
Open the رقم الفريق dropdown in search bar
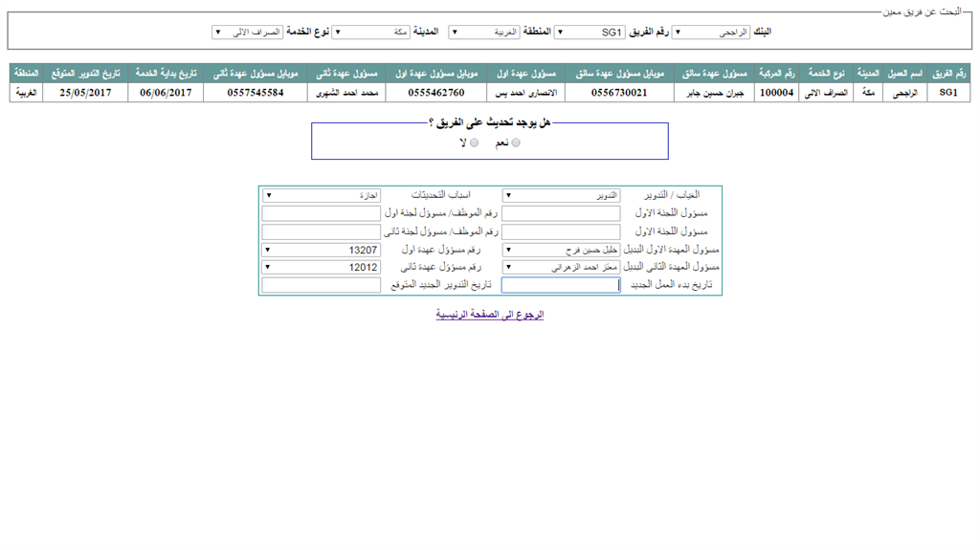point(590,32)
